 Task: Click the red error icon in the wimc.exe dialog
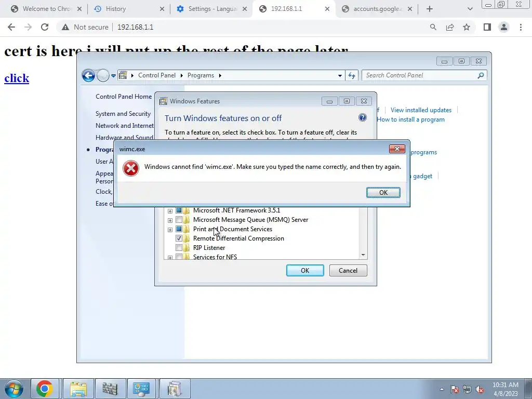point(130,168)
